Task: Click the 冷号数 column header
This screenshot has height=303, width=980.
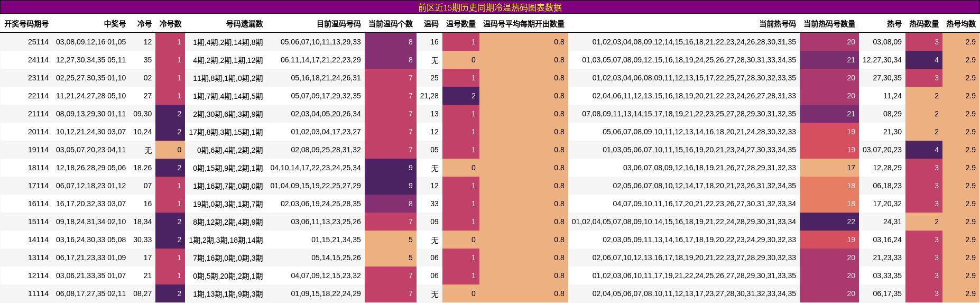Action: 170,24
